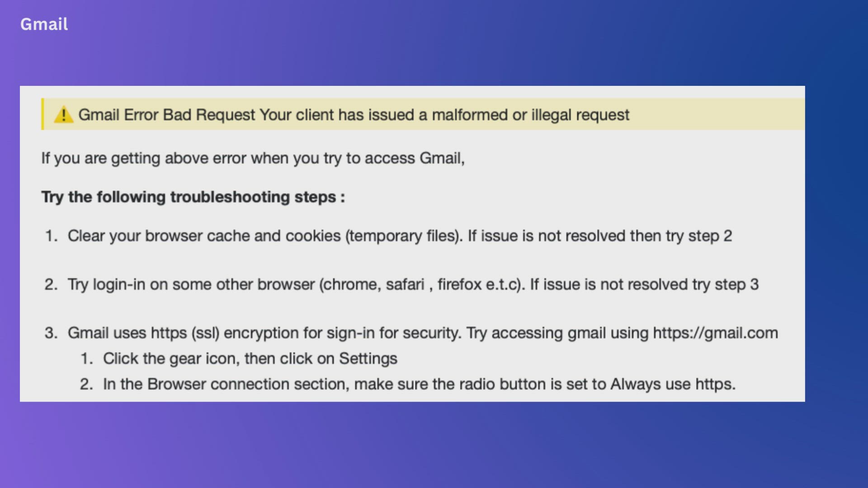Click the https://gmail.com link text
868x488 pixels.
click(715, 333)
